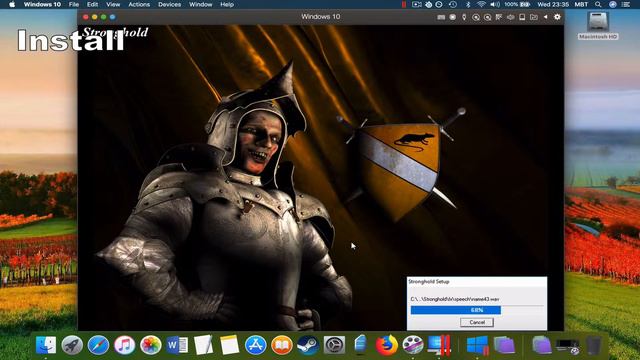Click the Time Machine icon in the menu bar
The height and width of the screenshot is (360, 640).
(453, 4)
